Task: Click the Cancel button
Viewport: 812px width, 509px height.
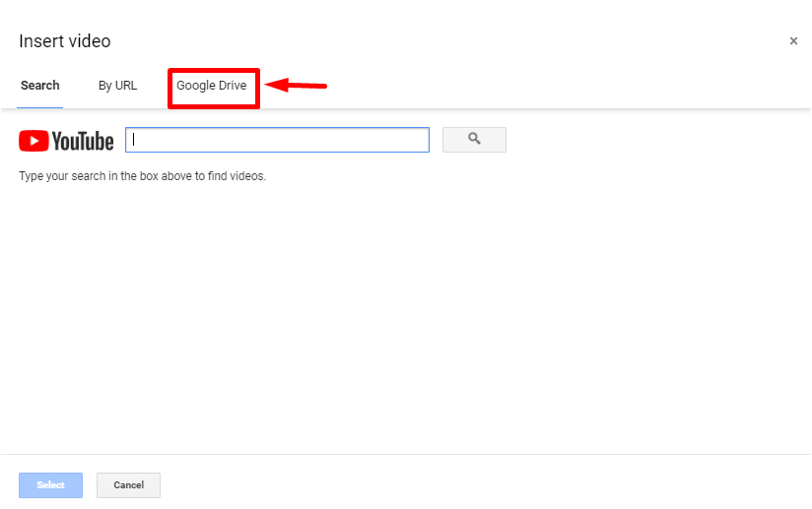Action: coord(128,484)
